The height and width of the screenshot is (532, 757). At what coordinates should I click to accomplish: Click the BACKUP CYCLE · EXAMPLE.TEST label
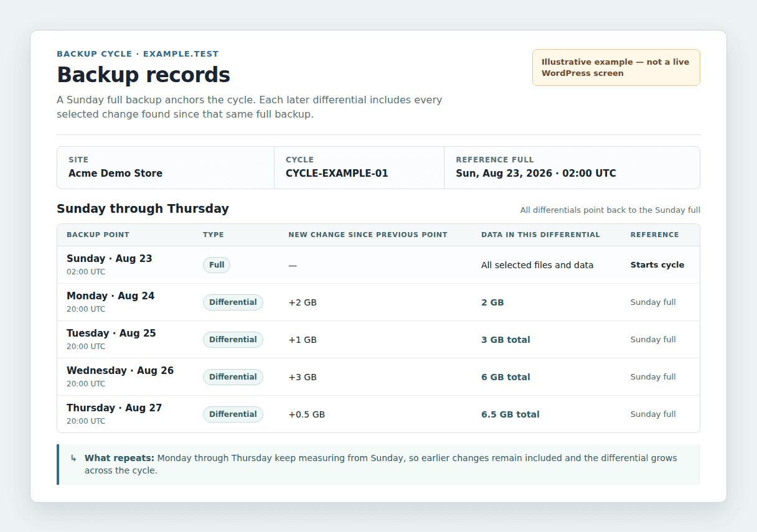pyautogui.click(x=138, y=54)
